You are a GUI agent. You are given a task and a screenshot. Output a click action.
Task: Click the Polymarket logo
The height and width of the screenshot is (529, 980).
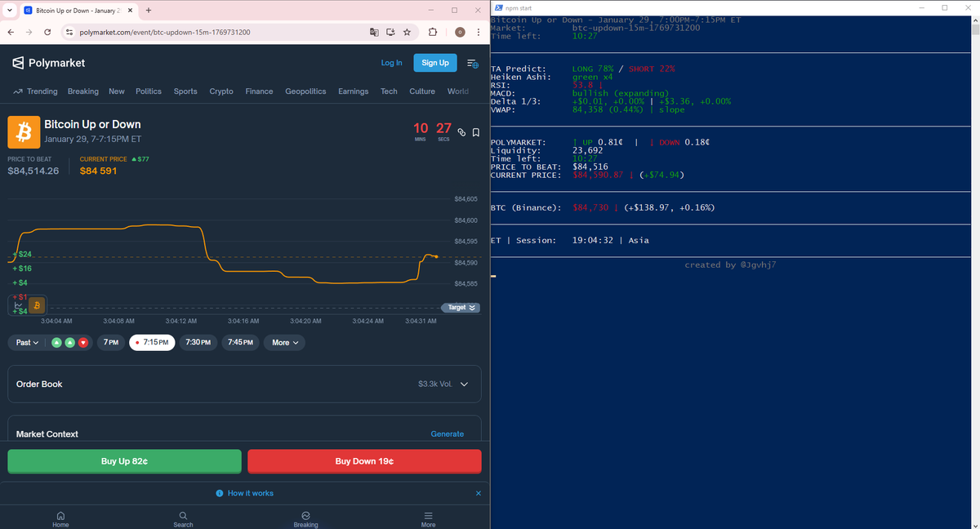click(49, 63)
